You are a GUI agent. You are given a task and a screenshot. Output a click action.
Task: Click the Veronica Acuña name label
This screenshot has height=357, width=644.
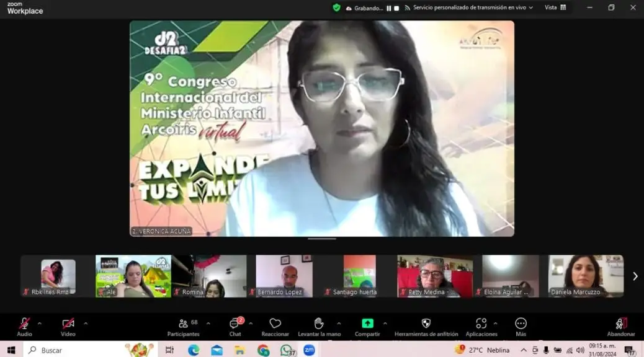161,231
